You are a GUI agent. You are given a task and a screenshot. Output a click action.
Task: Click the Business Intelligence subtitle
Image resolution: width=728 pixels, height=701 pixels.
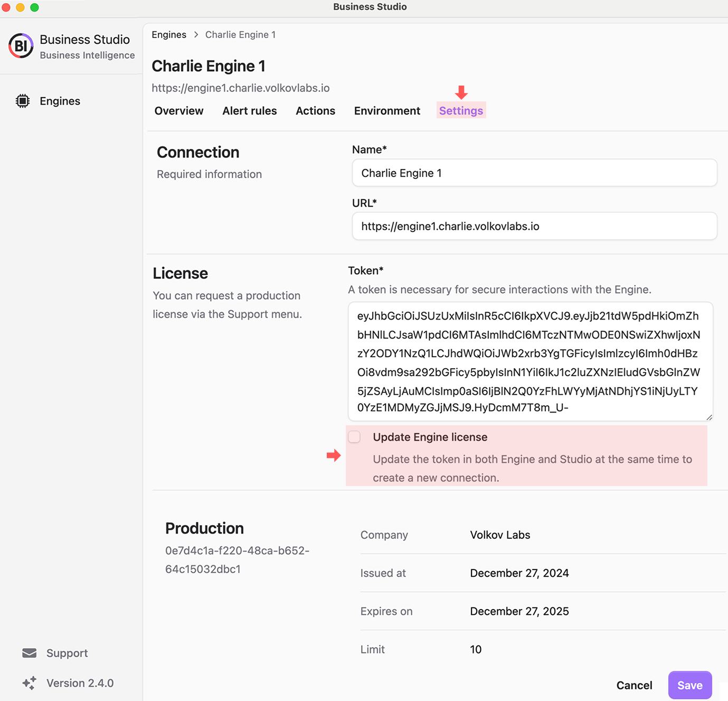click(x=87, y=55)
